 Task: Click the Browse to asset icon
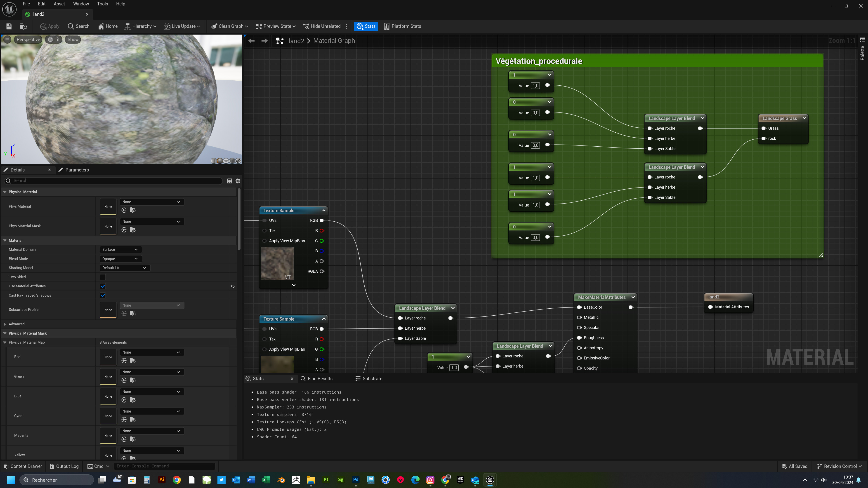24,26
